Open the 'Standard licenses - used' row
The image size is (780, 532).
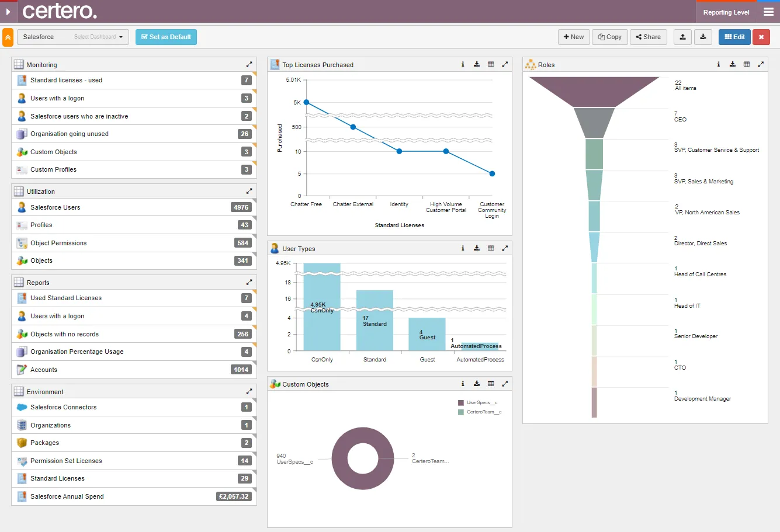(134, 80)
